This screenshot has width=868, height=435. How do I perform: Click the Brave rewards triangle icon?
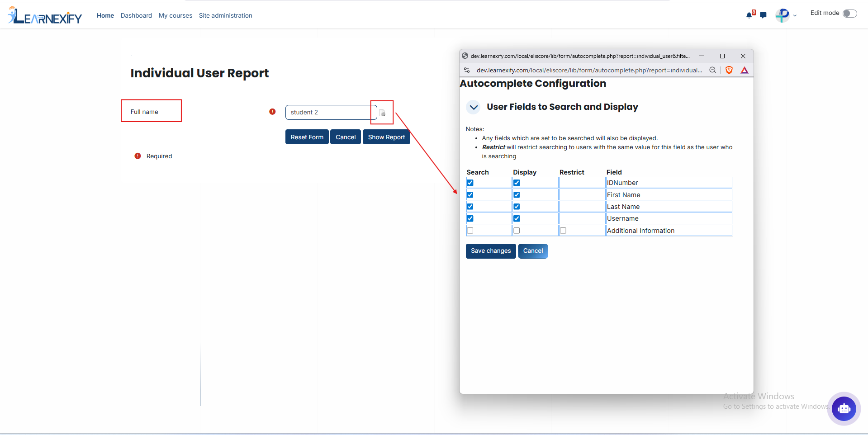745,70
